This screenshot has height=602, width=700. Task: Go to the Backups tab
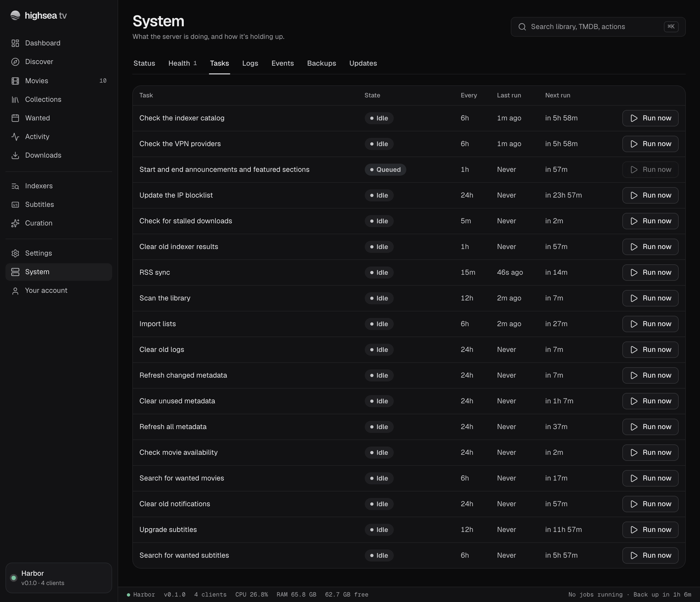[x=321, y=63]
